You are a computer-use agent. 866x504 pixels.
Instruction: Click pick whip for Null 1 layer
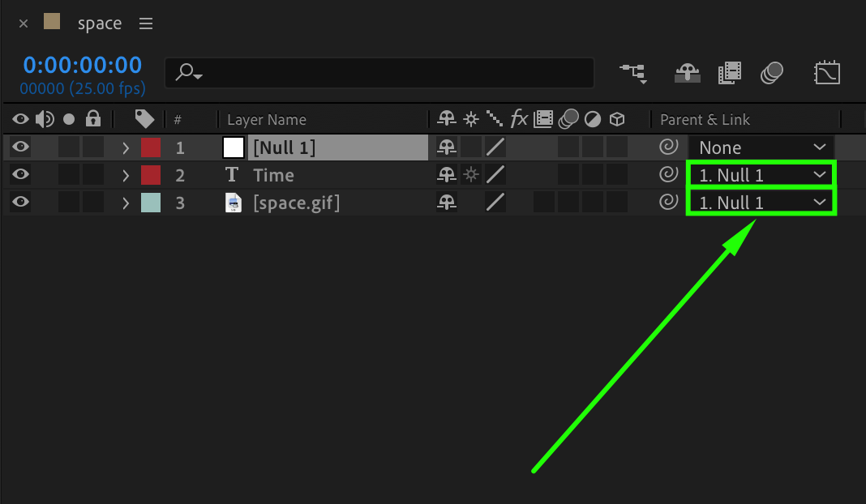(x=668, y=147)
